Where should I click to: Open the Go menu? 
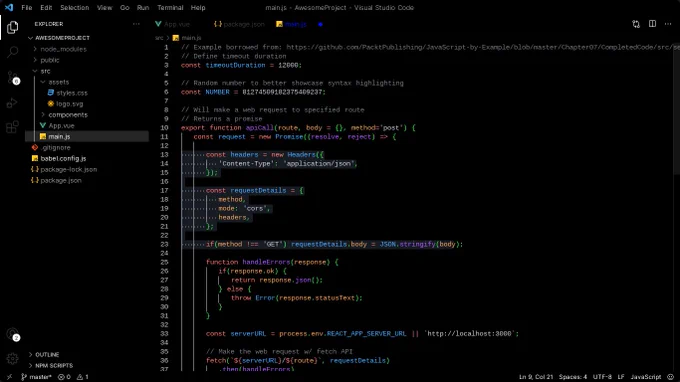click(124, 7)
